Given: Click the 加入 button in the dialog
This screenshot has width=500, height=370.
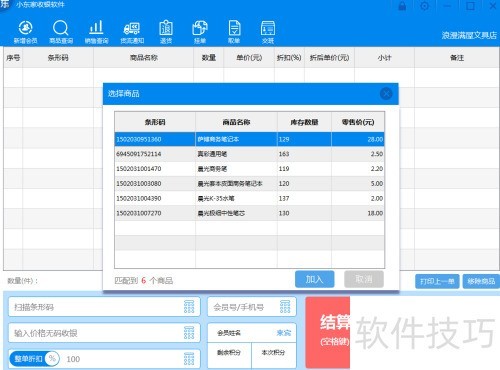Looking at the screenshot, I should pyautogui.click(x=314, y=279).
